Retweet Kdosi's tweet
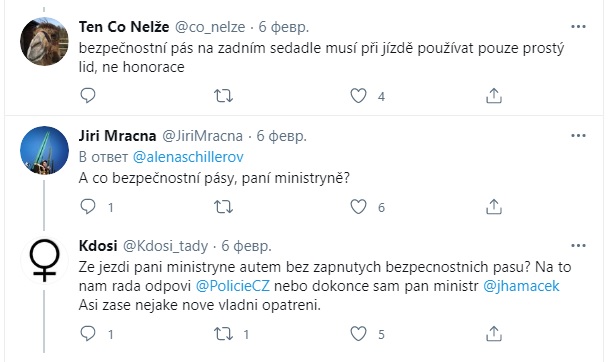 pyautogui.click(x=224, y=334)
